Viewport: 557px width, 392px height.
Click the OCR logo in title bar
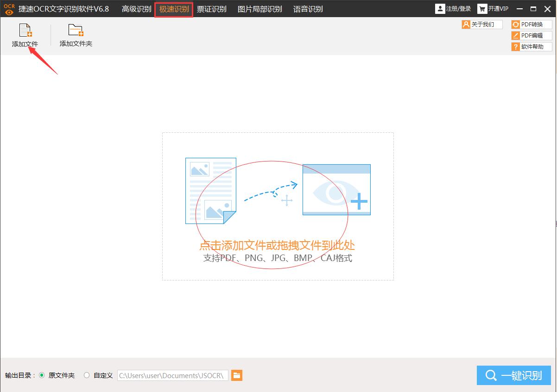click(x=8, y=8)
